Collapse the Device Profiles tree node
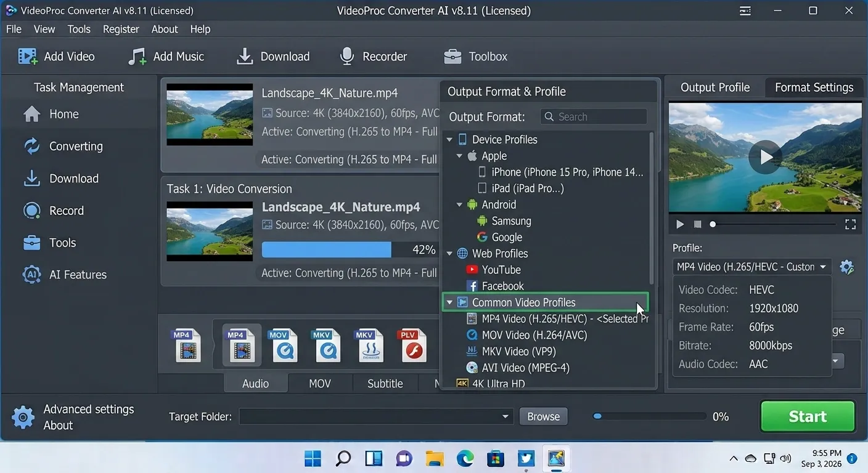 [449, 140]
